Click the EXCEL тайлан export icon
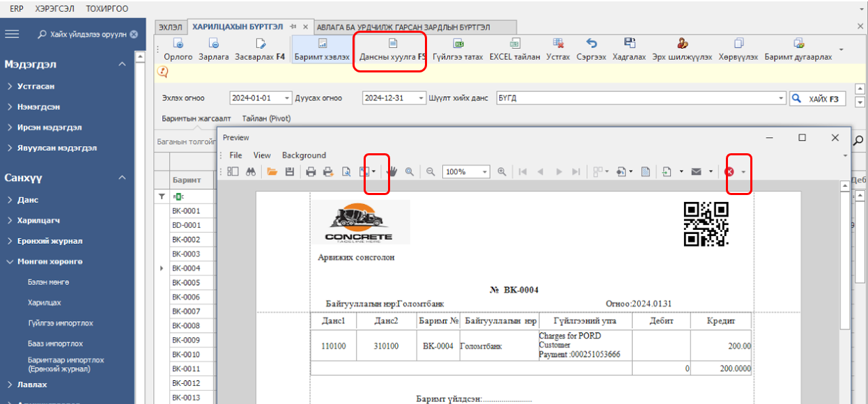The width and height of the screenshot is (868, 404). point(514,49)
